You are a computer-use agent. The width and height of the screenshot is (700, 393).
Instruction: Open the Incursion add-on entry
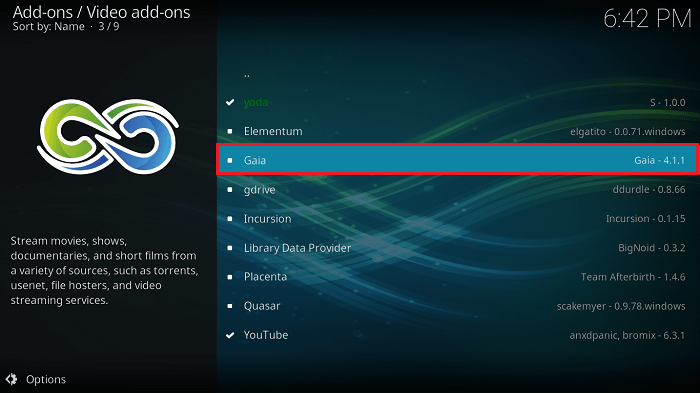pyautogui.click(x=458, y=219)
